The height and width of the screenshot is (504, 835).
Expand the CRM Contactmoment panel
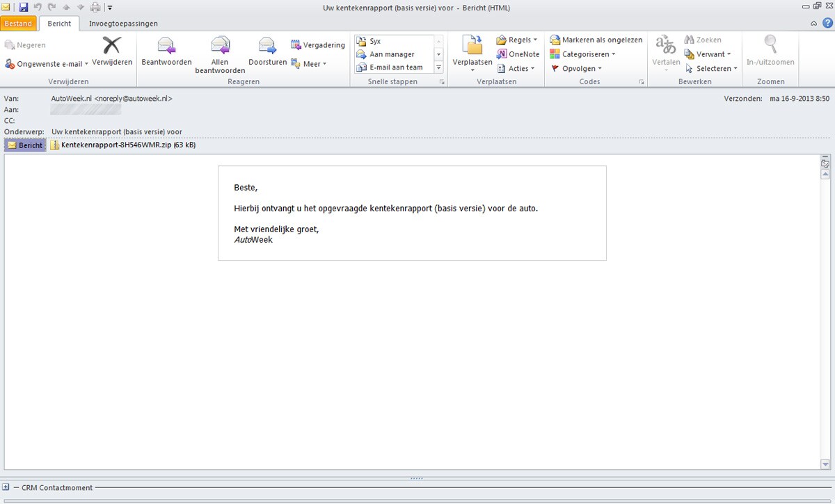6,487
